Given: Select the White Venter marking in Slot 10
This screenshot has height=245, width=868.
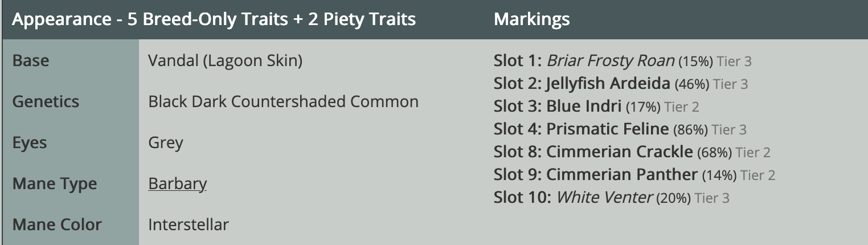Looking at the screenshot, I should (604, 198).
